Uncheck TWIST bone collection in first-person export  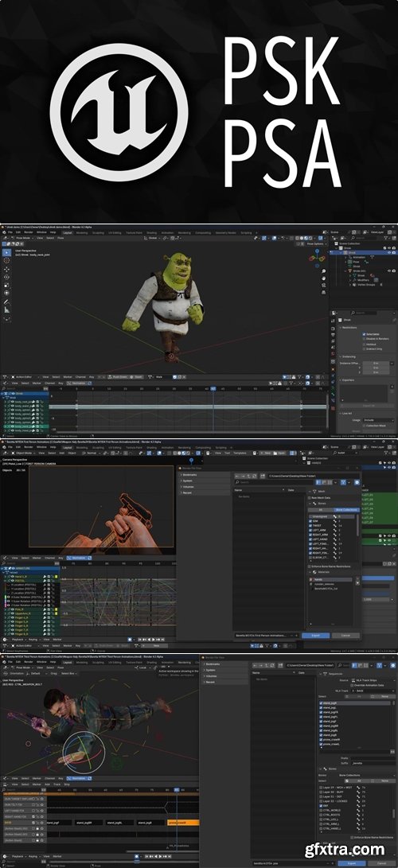point(310,525)
